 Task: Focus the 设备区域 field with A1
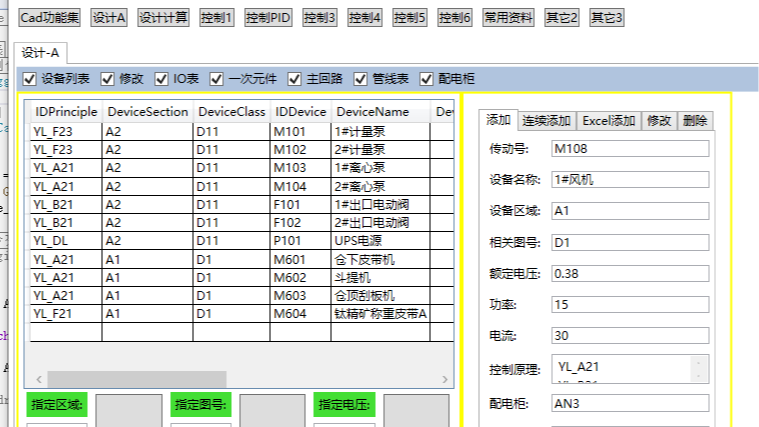point(630,211)
